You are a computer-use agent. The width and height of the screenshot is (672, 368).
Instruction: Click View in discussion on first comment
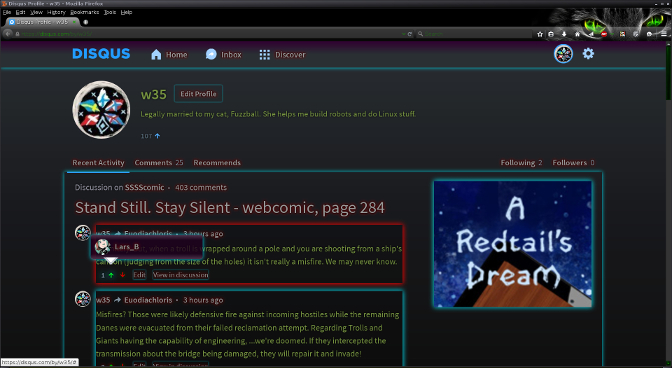[x=180, y=275]
